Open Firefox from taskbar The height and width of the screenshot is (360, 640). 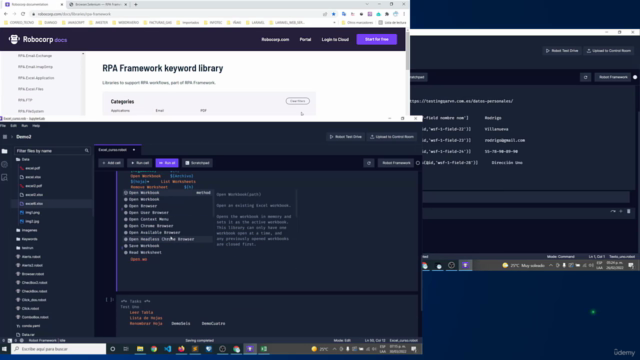(181, 349)
